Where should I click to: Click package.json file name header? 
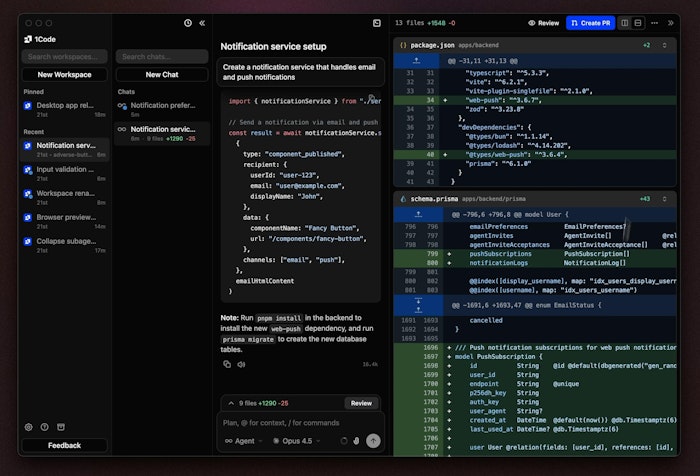tap(432, 45)
